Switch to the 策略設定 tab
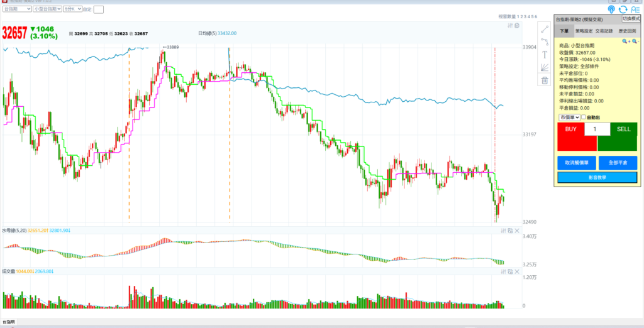 tap(584, 30)
